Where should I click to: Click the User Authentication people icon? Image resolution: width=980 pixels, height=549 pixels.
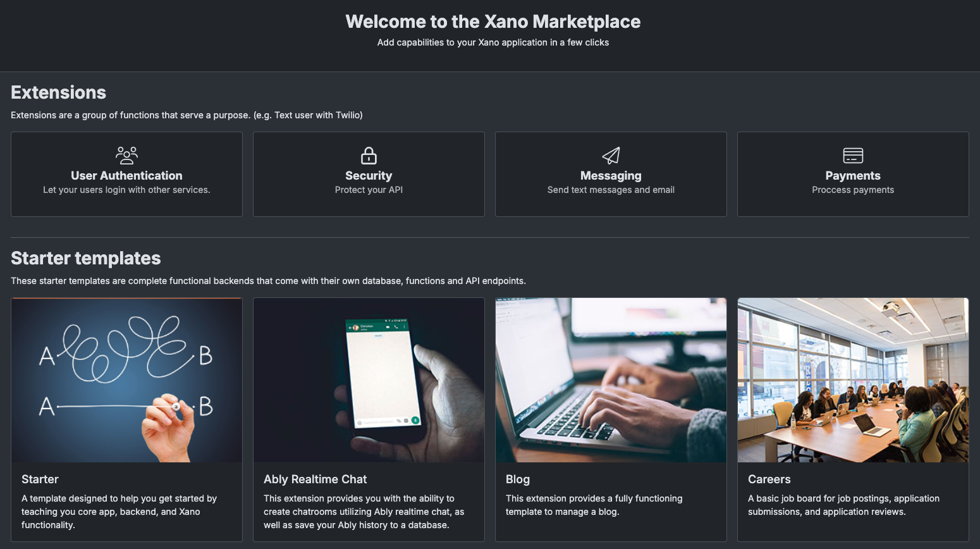coord(126,155)
